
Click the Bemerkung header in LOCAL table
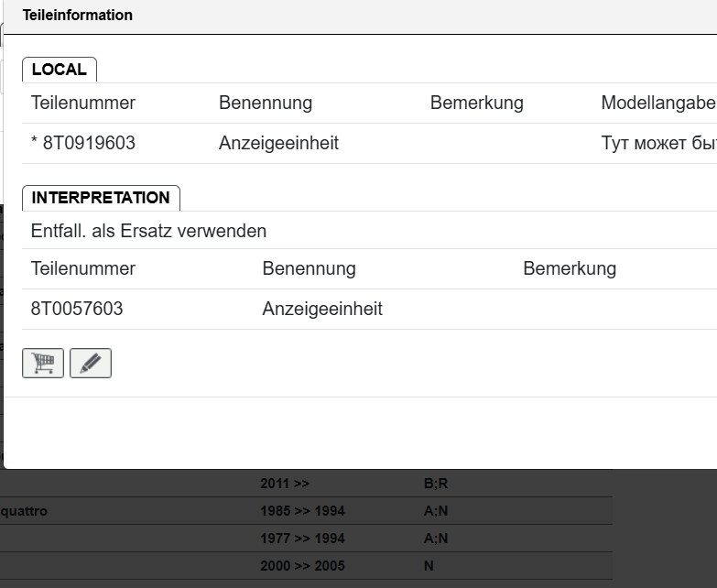tap(476, 103)
